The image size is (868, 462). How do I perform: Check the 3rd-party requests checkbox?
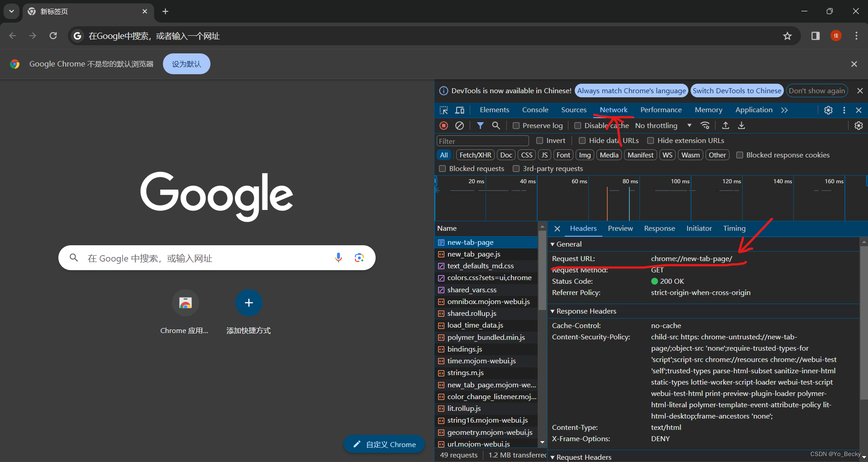coord(516,169)
